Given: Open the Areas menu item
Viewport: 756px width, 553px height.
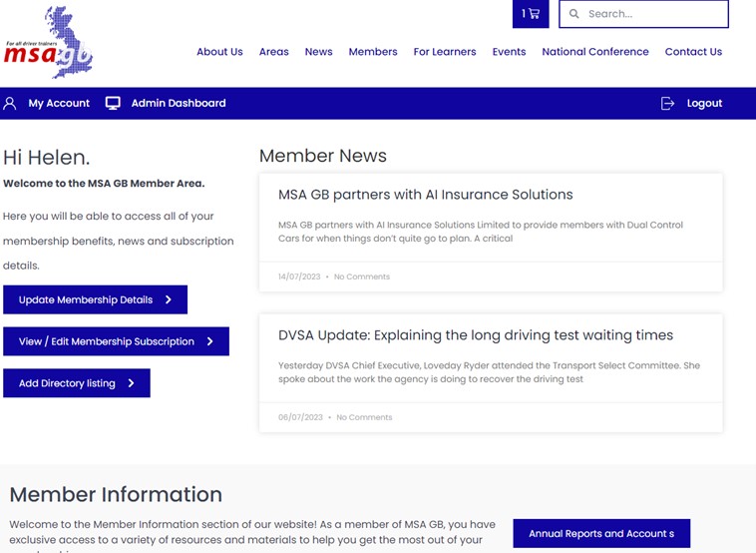Looking at the screenshot, I should click(x=274, y=52).
